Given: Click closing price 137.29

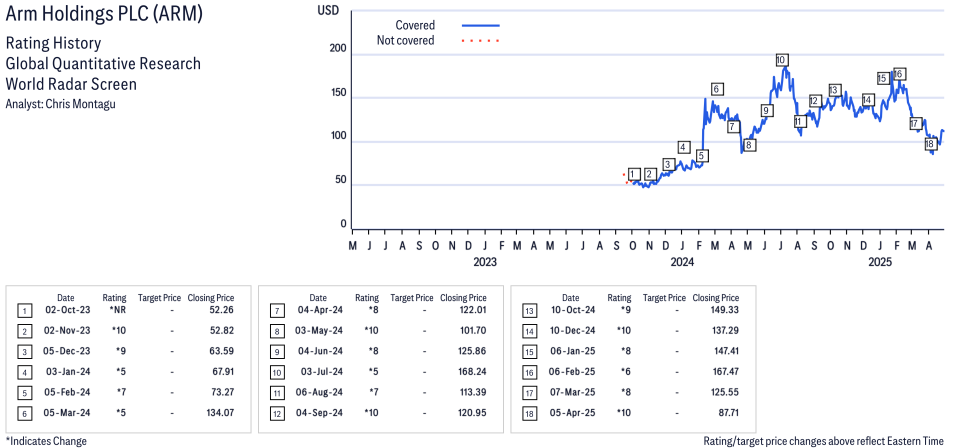Looking at the screenshot, I should (725, 331).
